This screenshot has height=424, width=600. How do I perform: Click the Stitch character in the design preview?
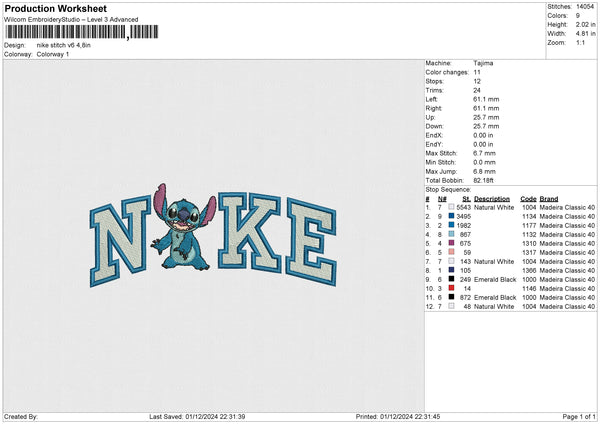point(183,228)
